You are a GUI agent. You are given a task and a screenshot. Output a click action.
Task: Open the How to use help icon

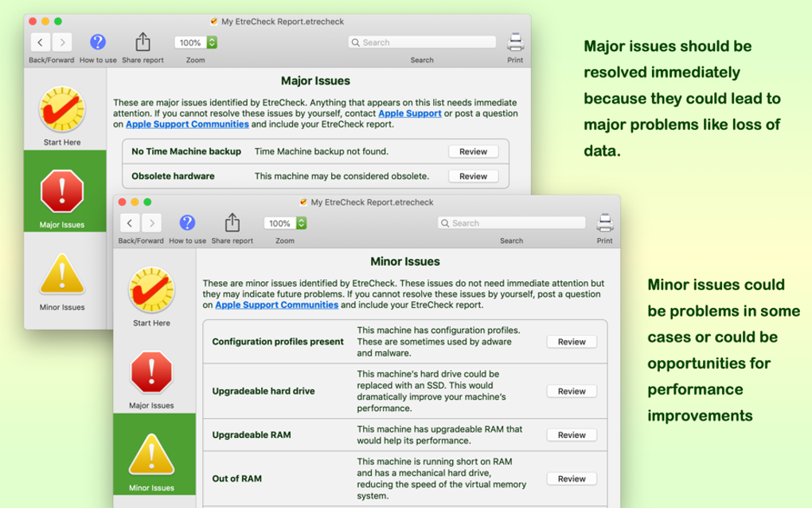tap(97, 42)
